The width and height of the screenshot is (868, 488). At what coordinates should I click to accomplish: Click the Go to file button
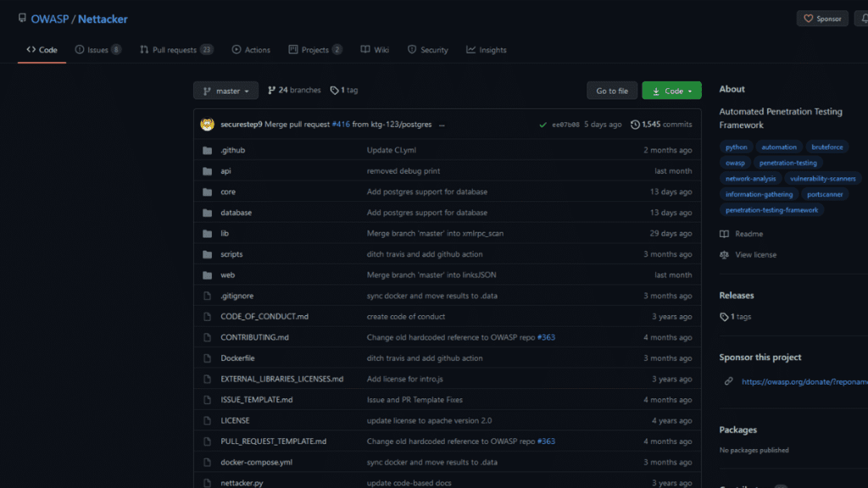click(x=612, y=91)
